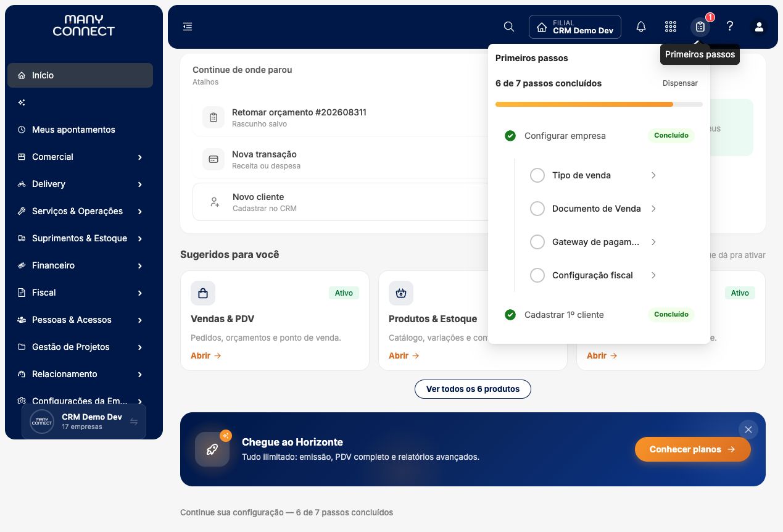Open the Configuração fiscal chevron arrow
This screenshot has width=783, height=532.
(x=653, y=275)
